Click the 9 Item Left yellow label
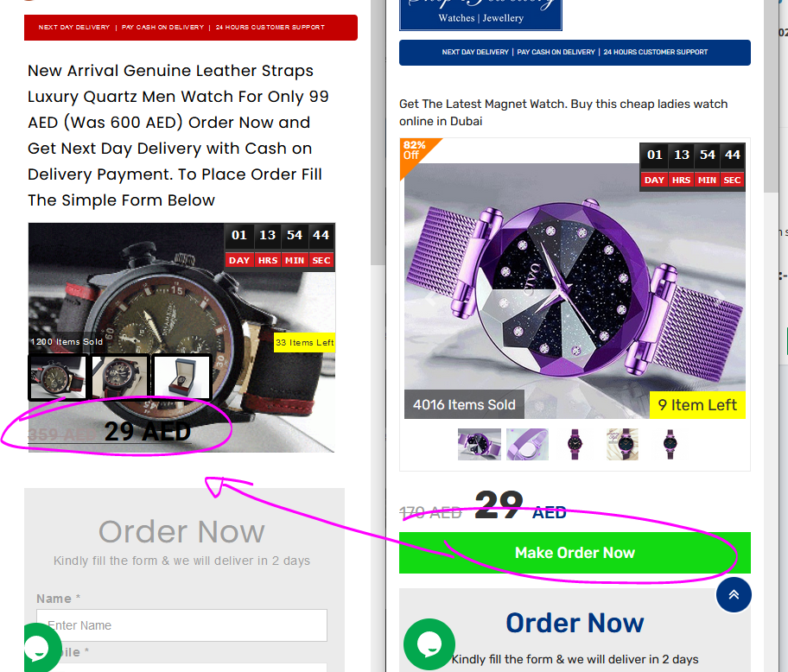This screenshot has width=788, height=672. [697, 405]
